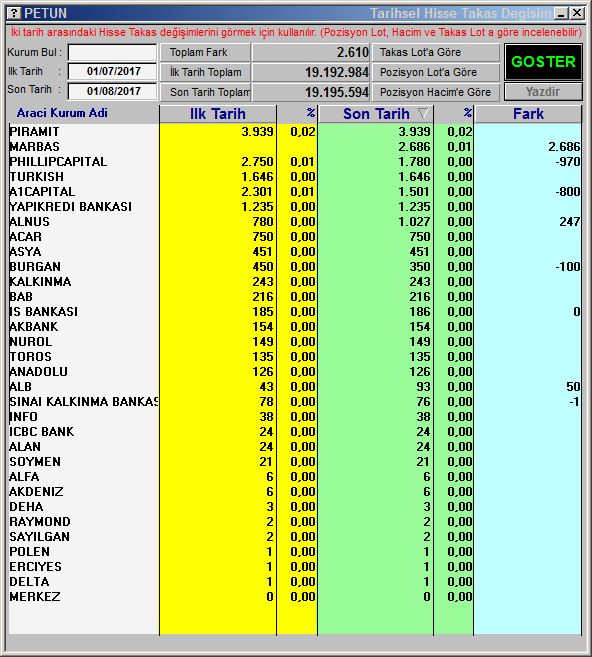Click the help question mark icon in title bar
592x657 pixels.
coord(14,13)
